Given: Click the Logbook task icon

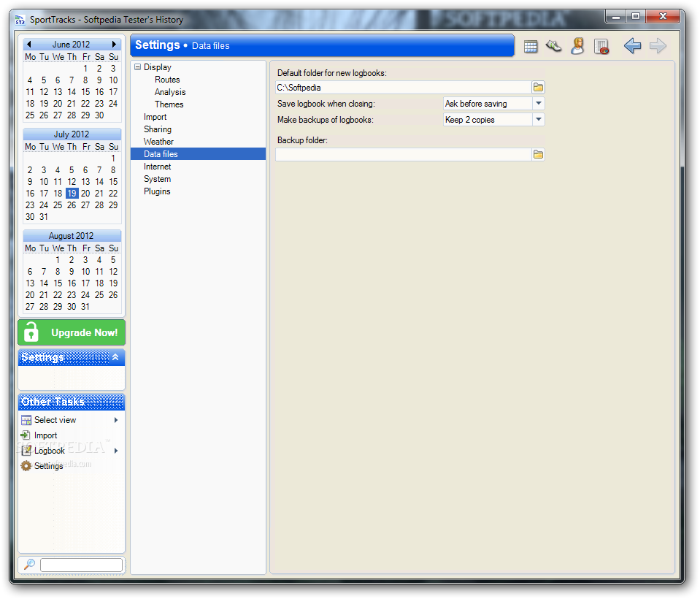Looking at the screenshot, I should 26,450.
